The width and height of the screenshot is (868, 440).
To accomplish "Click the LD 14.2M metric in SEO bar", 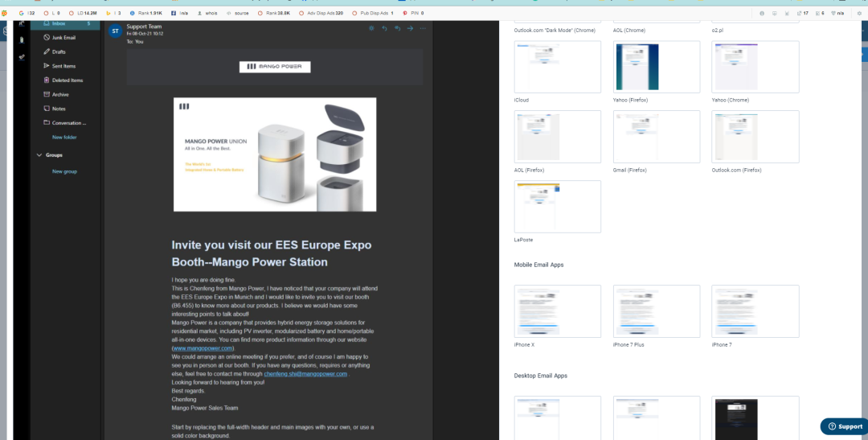I will tap(83, 13).
